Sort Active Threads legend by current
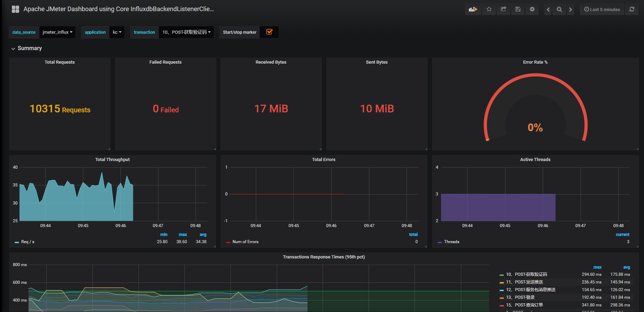The width and height of the screenshot is (644, 312). tap(622, 235)
